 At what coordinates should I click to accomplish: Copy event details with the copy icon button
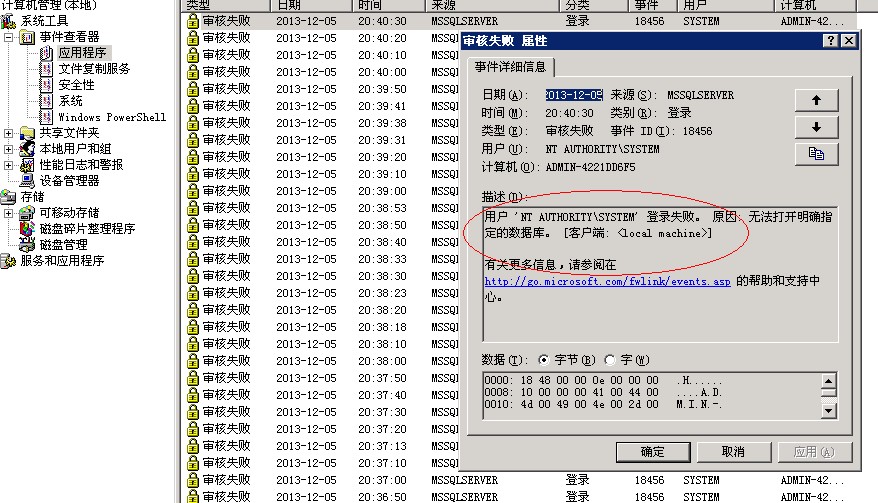pos(816,154)
